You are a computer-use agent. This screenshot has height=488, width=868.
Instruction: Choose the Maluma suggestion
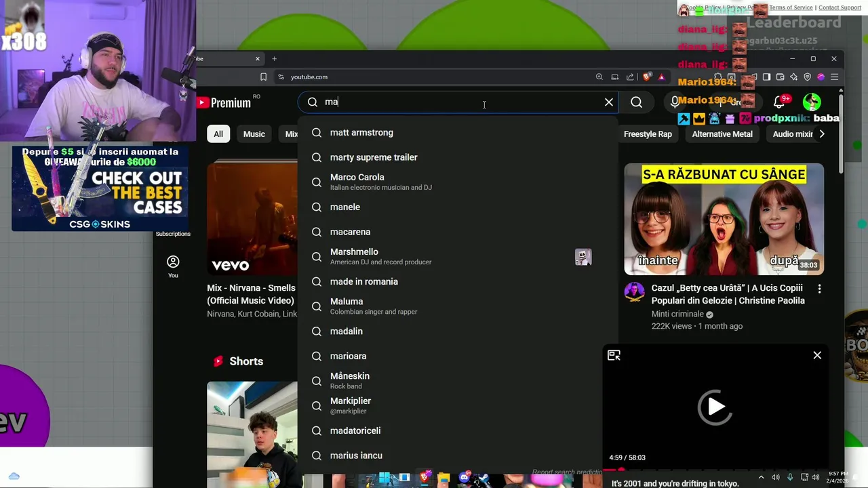pyautogui.click(x=458, y=306)
